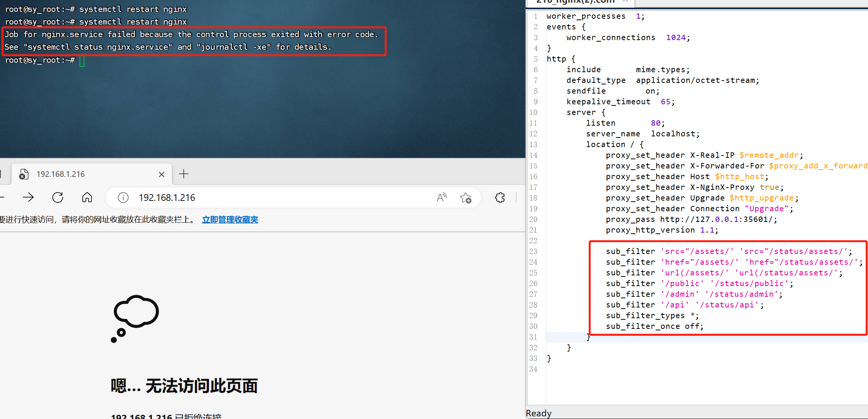The height and width of the screenshot is (419, 868).
Task: Click first 'systemctl restart nginx' command line
Action: (96, 9)
